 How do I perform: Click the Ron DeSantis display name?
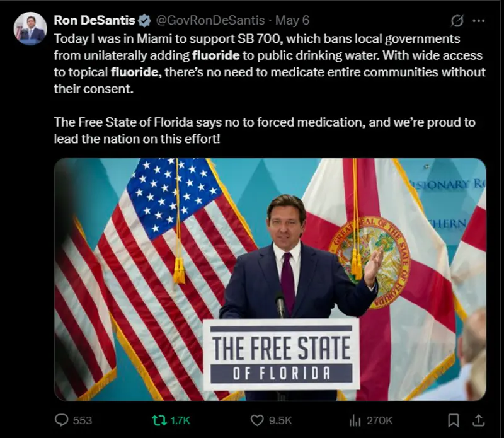point(94,21)
